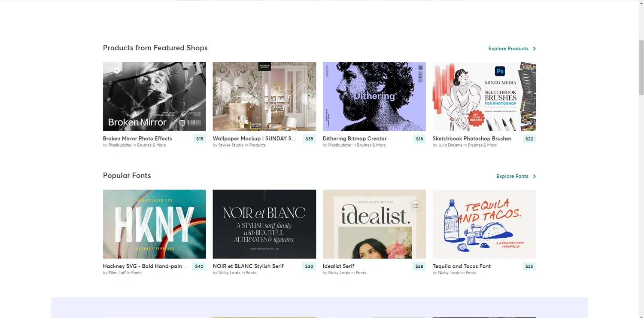Open the Wallpaper Mockup SUNDAY thumbnail
Image resolution: width=644 pixels, height=318 pixels.
pyautogui.click(x=264, y=97)
